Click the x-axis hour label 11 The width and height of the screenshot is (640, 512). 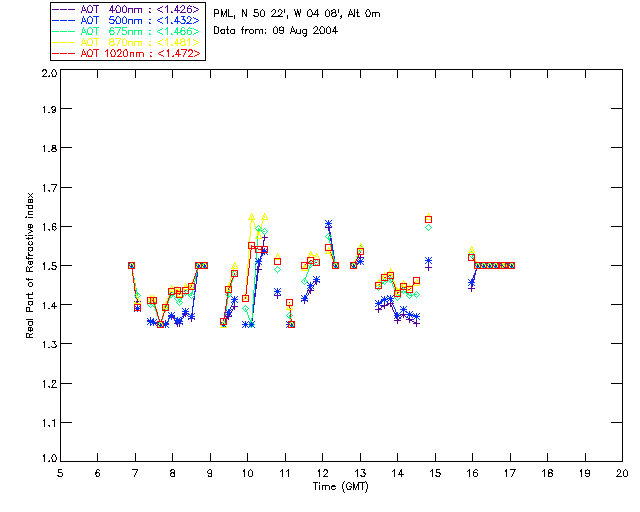point(285,473)
